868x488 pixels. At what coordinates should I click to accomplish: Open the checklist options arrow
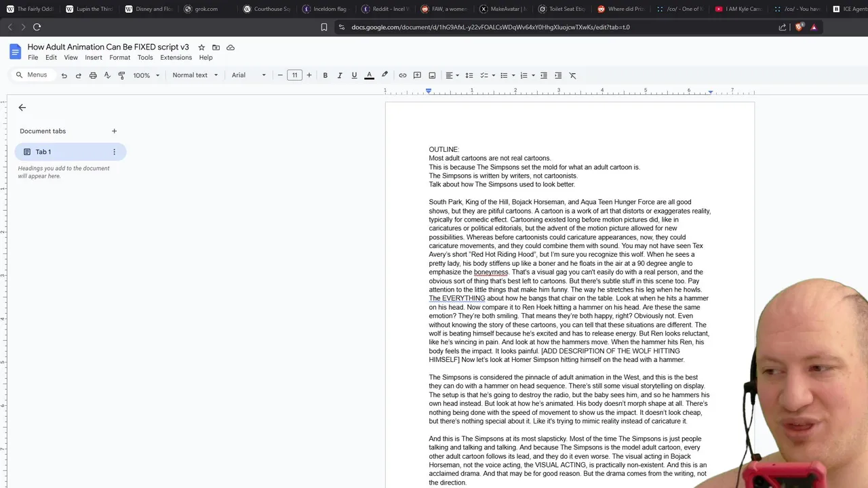pyautogui.click(x=493, y=75)
